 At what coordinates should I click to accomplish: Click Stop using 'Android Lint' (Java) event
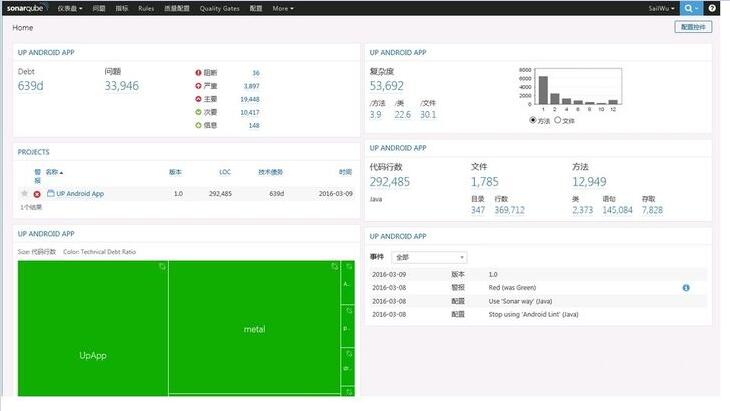pyautogui.click(x=534, y=315)
